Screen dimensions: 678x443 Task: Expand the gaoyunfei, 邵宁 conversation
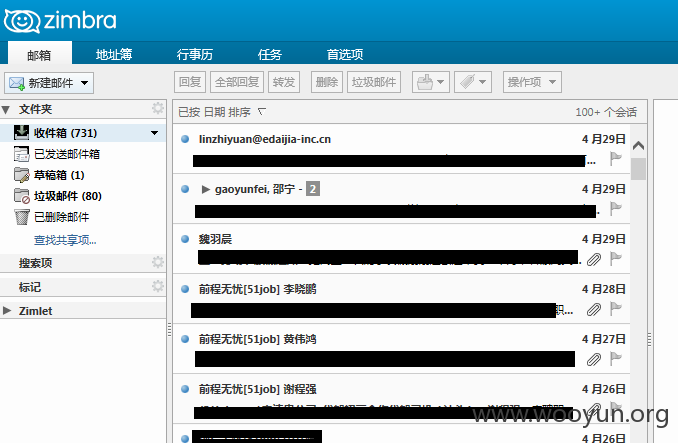pos(205,189)
